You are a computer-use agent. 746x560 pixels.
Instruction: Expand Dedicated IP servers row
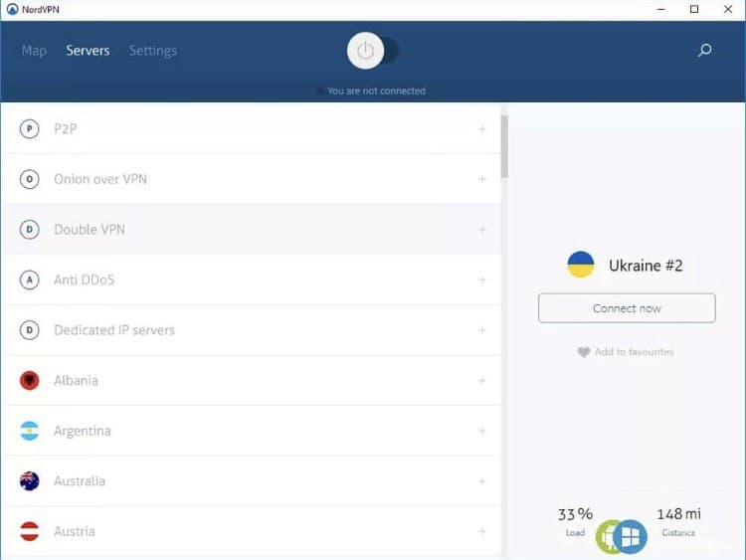(x=482, y=330)
